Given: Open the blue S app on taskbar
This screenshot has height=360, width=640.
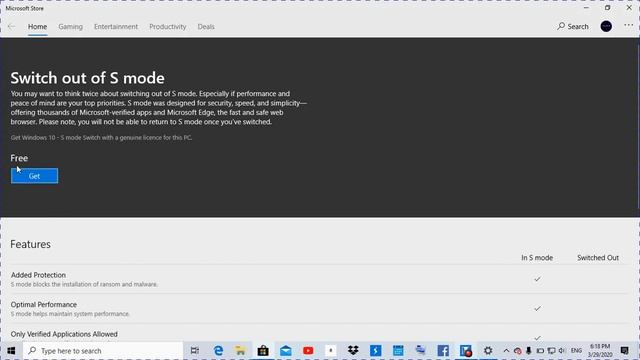Looking at the screenshot, I should pos(376,351).
